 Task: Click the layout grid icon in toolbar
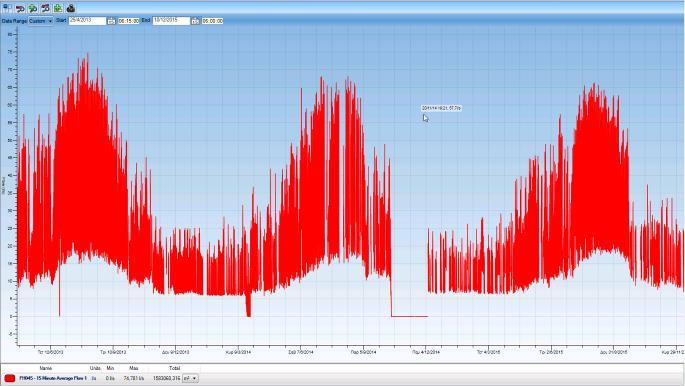pyautogui.click(x=7, y=8)
